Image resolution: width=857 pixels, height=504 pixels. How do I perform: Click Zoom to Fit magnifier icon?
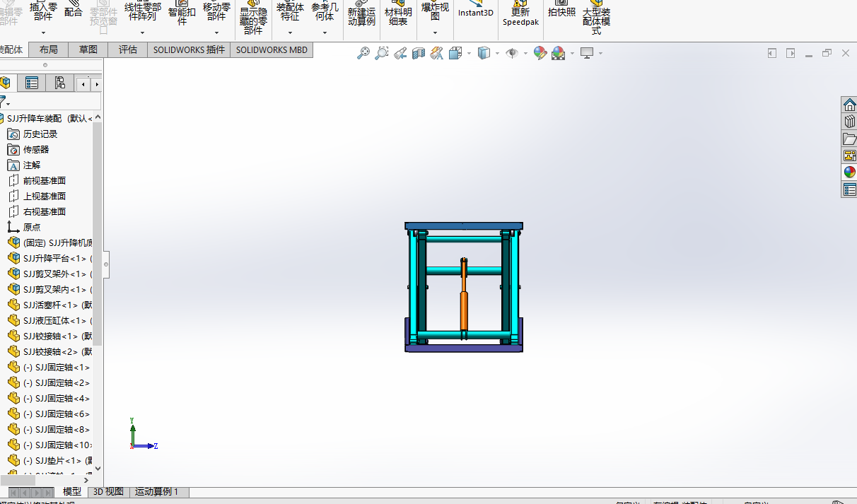click(x=363, y=53)
